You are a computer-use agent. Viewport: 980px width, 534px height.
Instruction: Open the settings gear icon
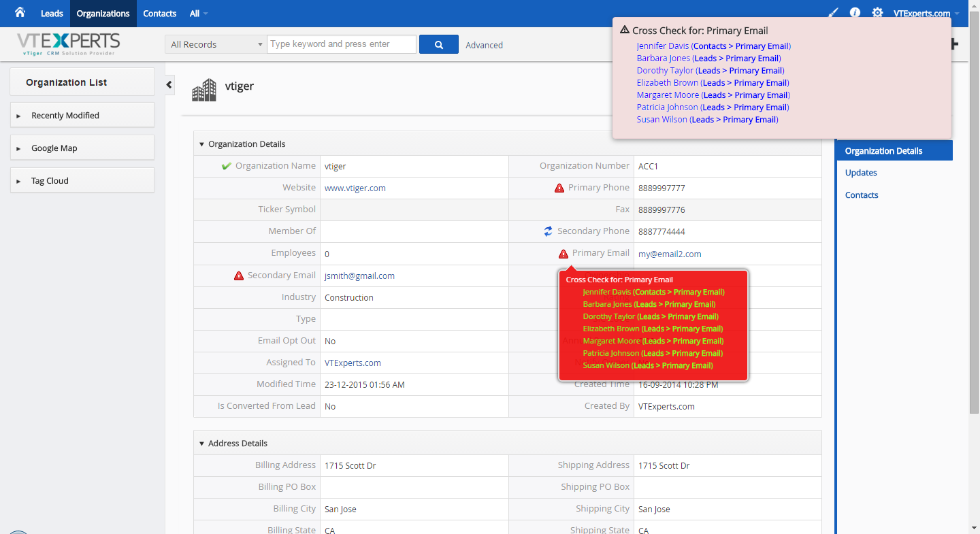(x=877, y=13)
